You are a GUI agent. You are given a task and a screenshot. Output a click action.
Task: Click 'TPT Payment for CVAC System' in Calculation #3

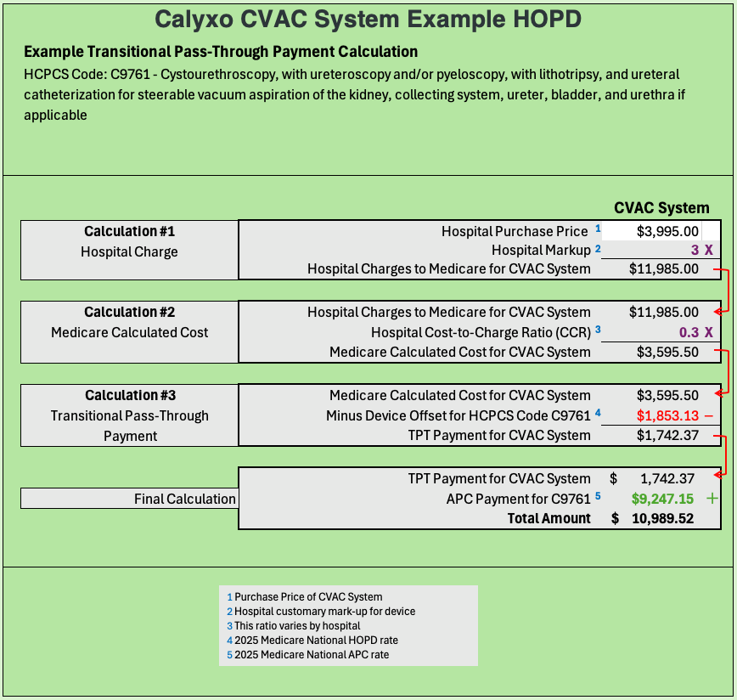[499, 435]
